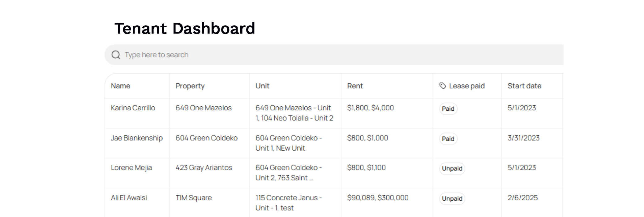
Task: Select tenant Jae Blankenship
Action: coord(137,138)
